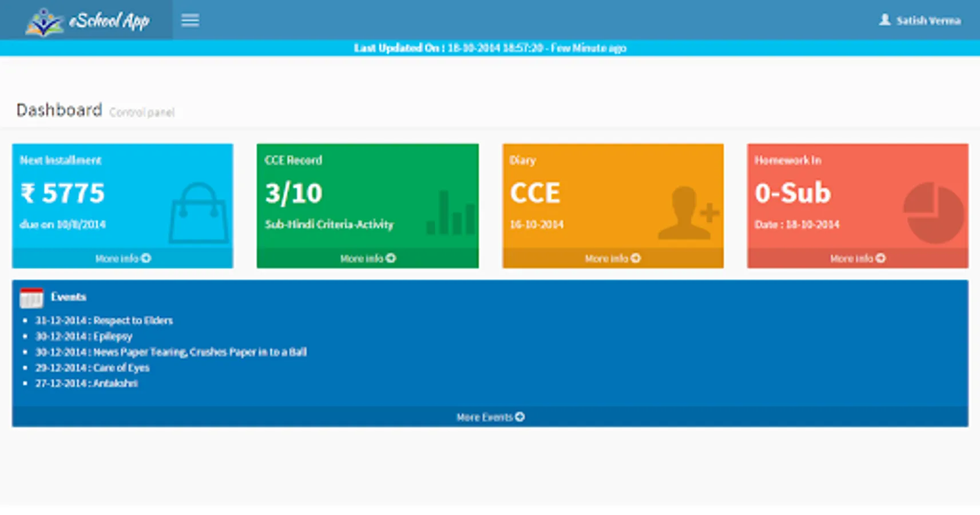Click the Last Updated On status text

coord(490,48)
